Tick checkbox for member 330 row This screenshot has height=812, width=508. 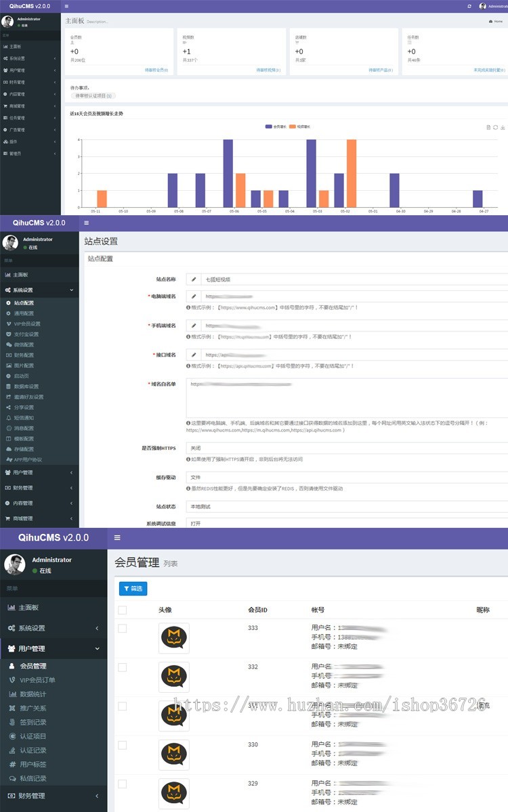pyautogui.click(x=122, y=745)
